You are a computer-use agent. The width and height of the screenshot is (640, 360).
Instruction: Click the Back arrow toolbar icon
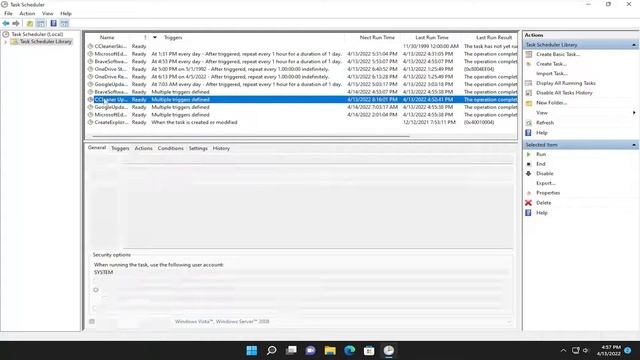(6, 24)
